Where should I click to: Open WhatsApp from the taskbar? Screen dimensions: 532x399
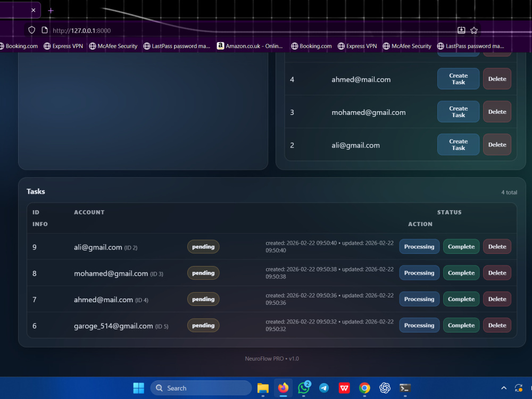pyautogui.click(x=304, y=388)
